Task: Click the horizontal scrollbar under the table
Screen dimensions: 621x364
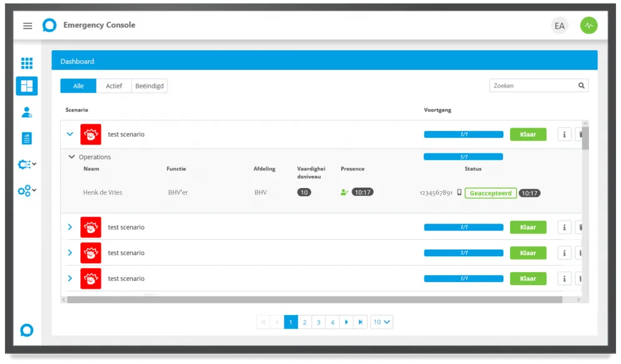Action: point(315,300)
